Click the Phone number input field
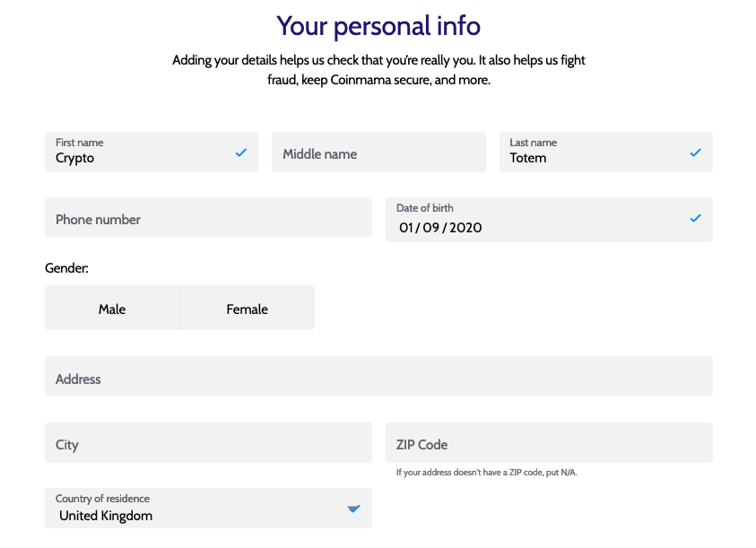756x548 pixels. pos(208,218)
